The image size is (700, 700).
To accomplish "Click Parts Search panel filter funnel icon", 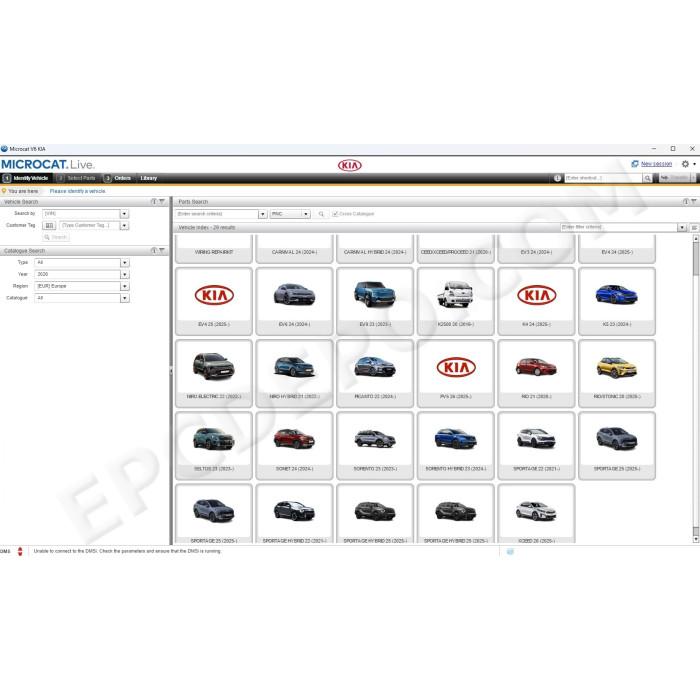I will (x=693, y=202).
